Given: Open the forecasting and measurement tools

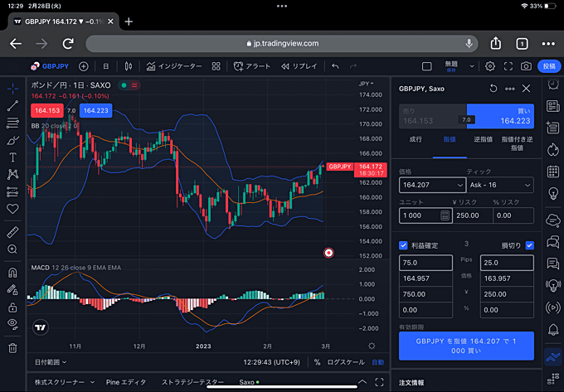Looking at the screenshot, I should click(x=12, y=192).
